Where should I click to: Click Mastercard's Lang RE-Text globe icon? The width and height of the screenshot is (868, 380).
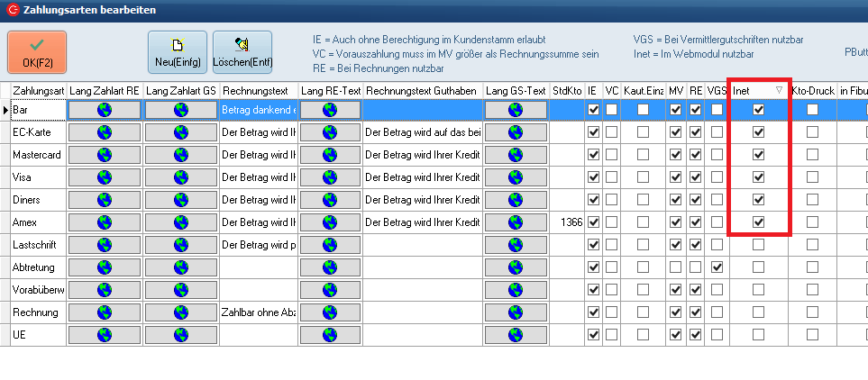point(329,155)
